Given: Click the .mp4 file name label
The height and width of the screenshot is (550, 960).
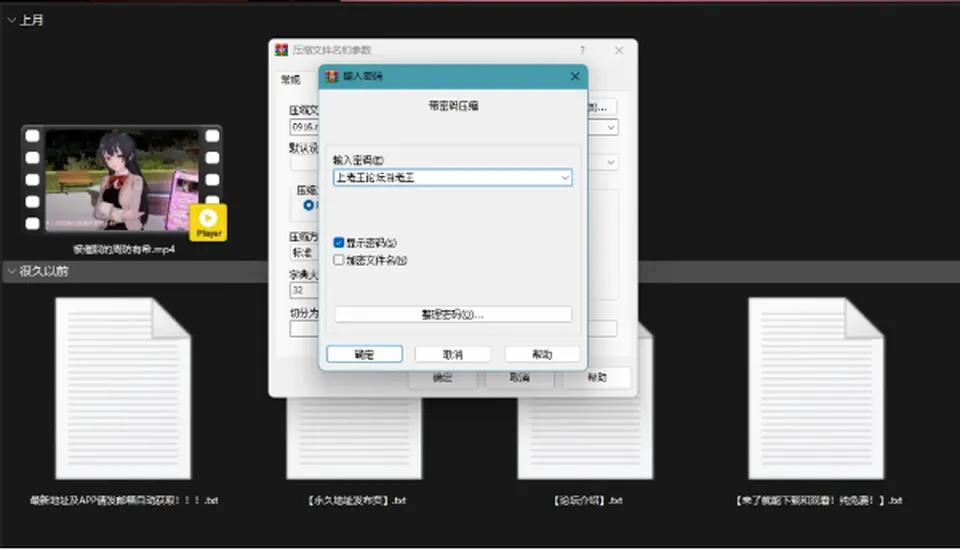Looking at the screenshot, I should (124, 249).
